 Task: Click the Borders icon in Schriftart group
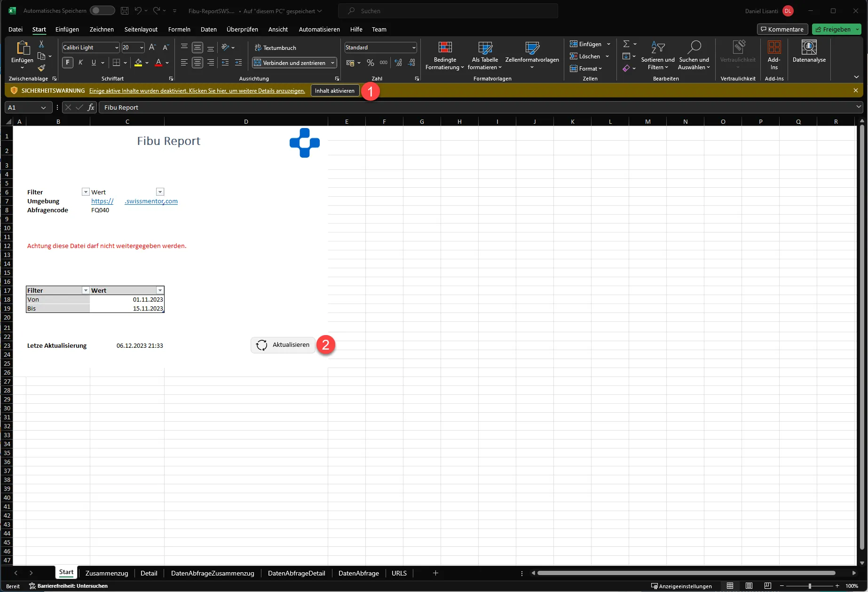coord(117,63)
